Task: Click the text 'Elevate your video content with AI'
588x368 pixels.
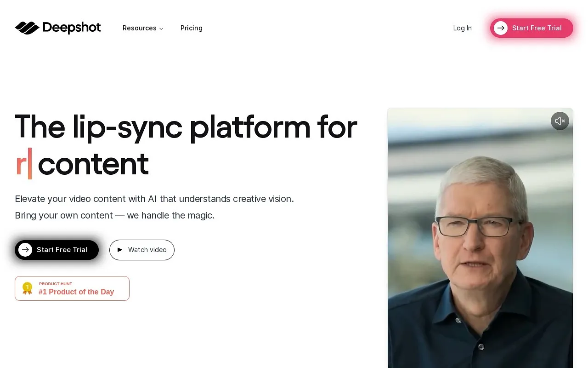Action: click(86, 199)
